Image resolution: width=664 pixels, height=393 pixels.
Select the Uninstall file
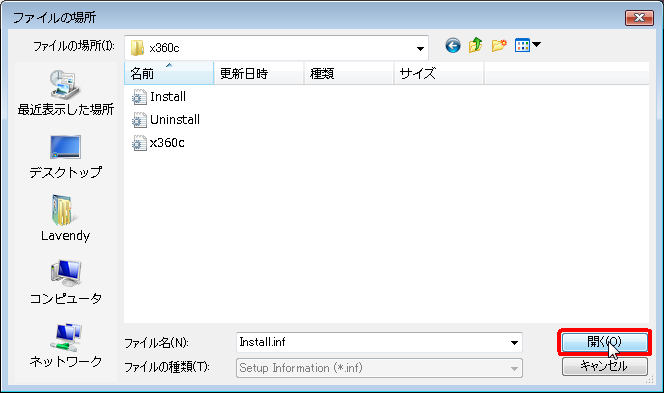[x=166, y=120]
